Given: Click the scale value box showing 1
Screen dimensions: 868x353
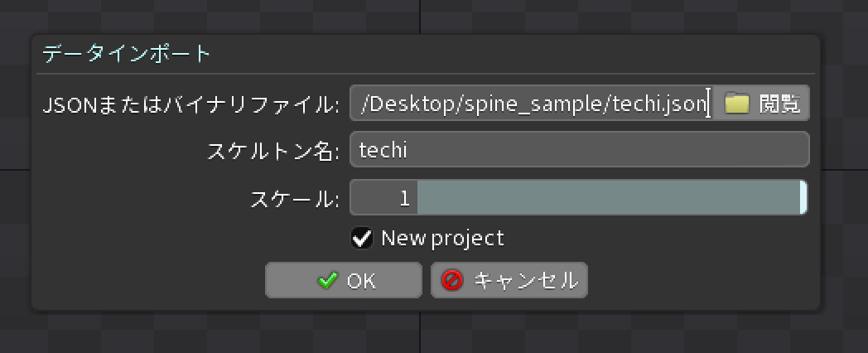Looking at the screenshot, I should pyautogui.click(x=383, y=197).
